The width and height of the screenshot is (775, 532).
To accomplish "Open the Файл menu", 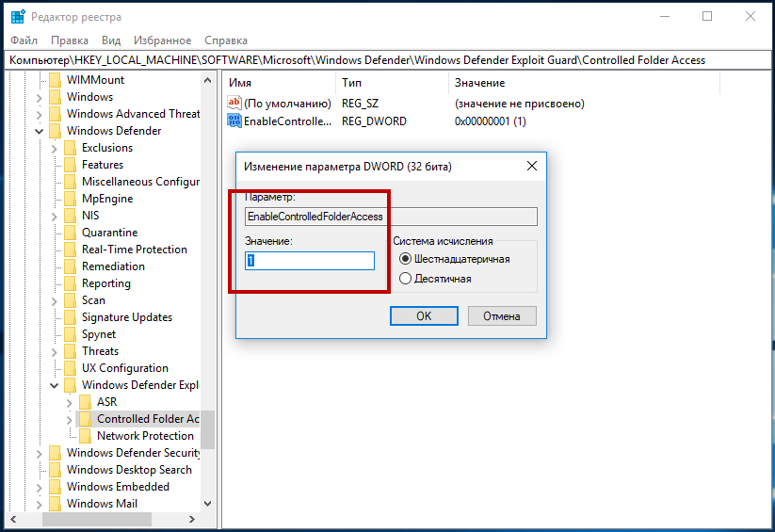I will 24,40.
